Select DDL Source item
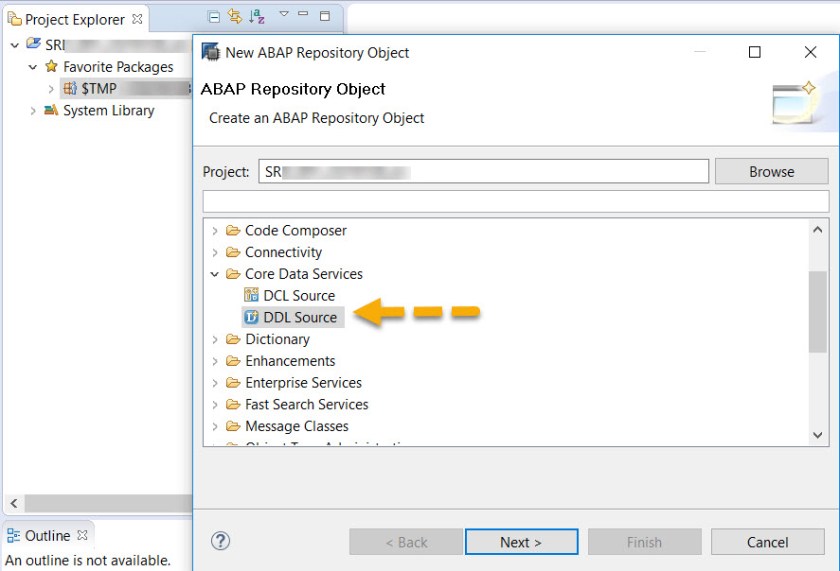Image resolution: width=840 pixels, height=571 pixels. [299, 317]
